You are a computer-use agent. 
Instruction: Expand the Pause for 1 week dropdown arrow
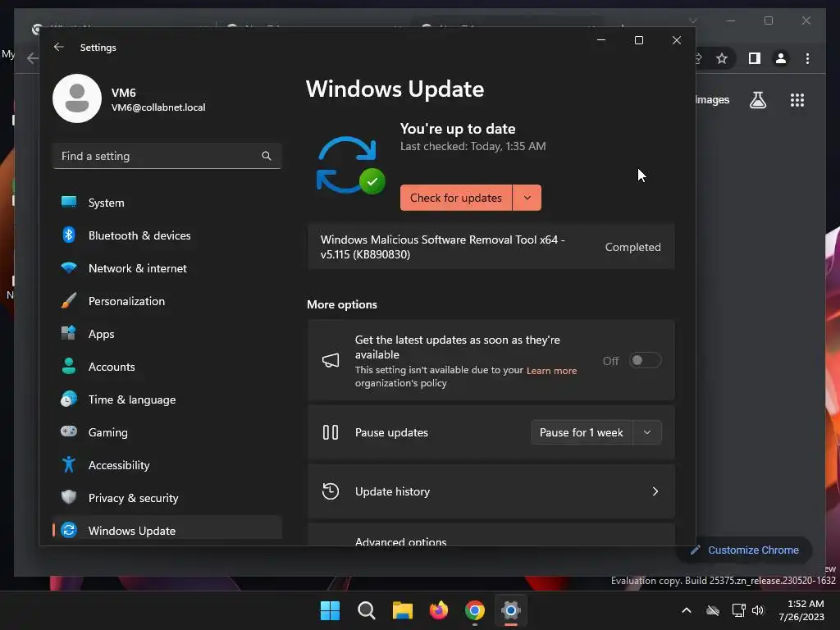click(647, 432)
